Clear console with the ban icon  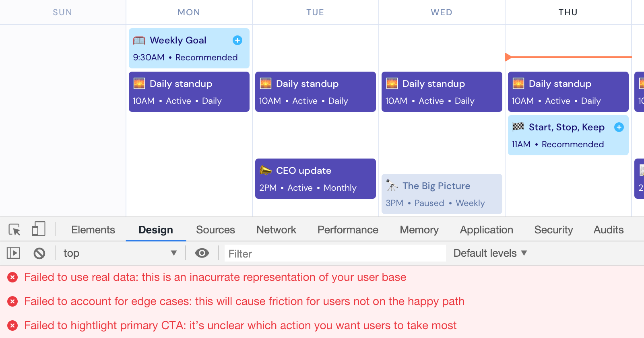[x=39, y=253]
